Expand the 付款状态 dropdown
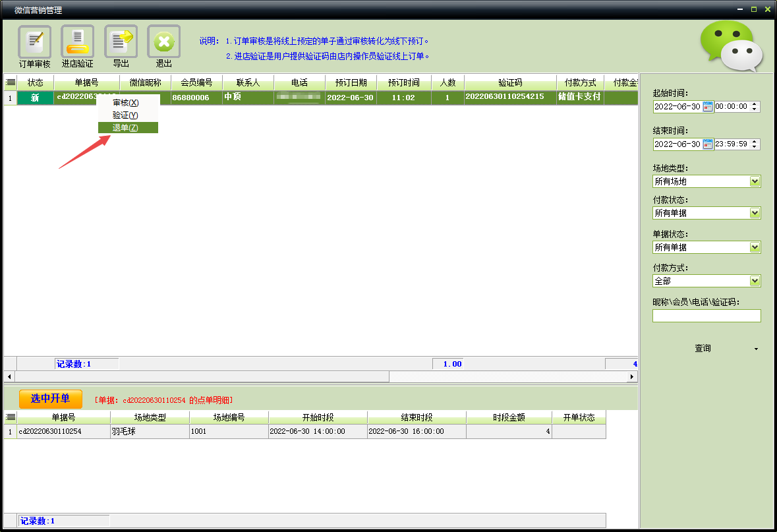 (755, 213)
